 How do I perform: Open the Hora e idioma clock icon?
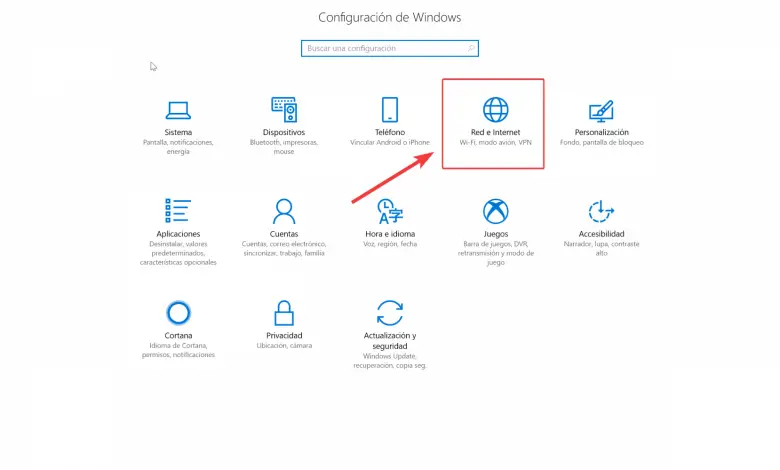pos(390,211)
